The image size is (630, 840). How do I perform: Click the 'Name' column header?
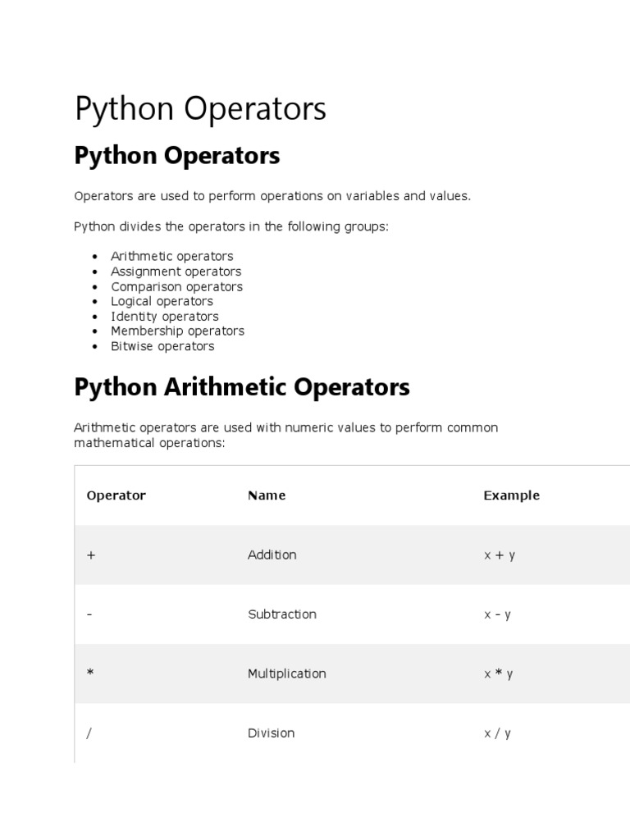(x=267, y=495)
